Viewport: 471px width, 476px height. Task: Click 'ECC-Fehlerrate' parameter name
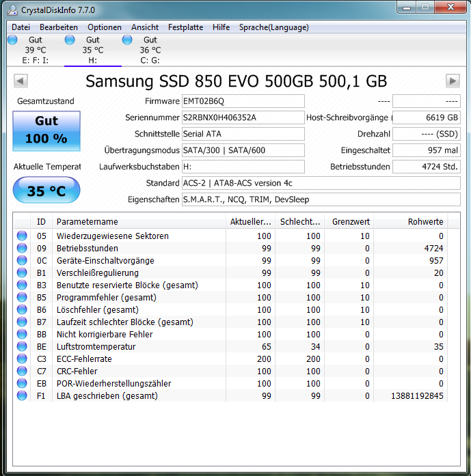point(84,359)
